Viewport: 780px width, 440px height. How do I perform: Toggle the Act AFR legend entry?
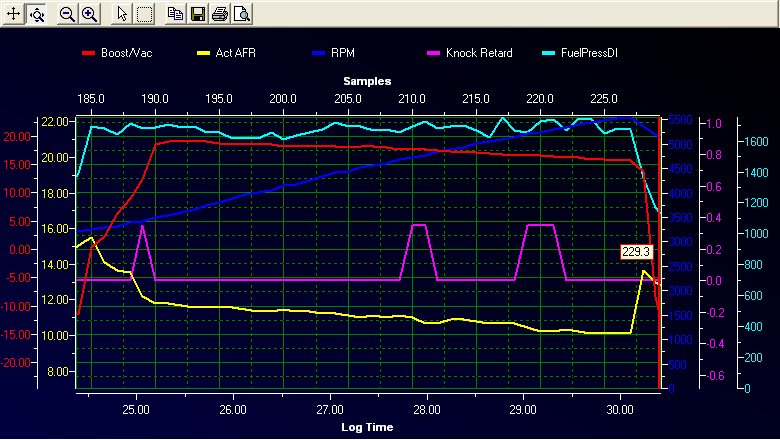click(237, 53)
